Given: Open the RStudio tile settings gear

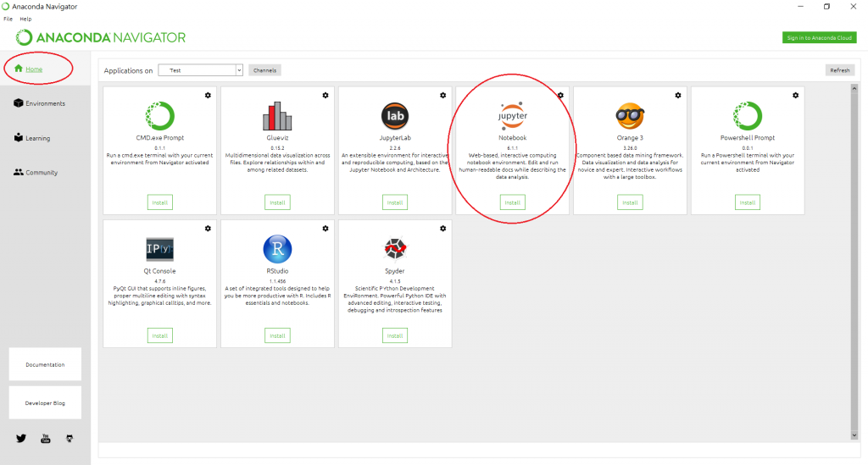Looking at the screenshot, I should (325, 229).
